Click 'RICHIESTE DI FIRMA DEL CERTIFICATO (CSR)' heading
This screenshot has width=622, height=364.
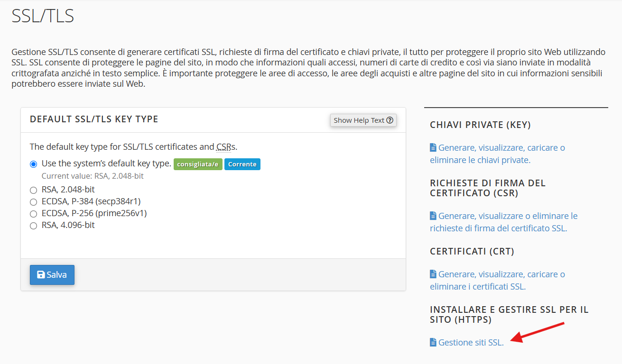click(488, 188)
